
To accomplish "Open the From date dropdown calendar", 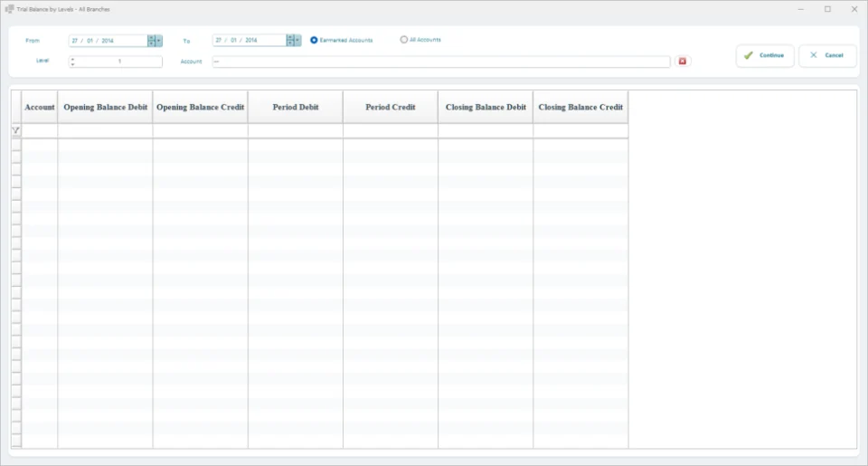I will pyautogui.click(x=159, y=41).
